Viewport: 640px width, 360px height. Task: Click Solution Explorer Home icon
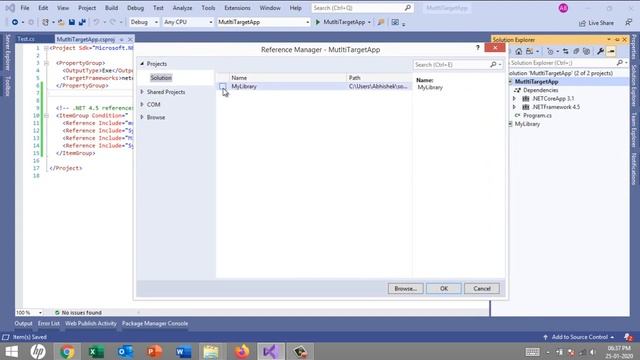[518, 51]
